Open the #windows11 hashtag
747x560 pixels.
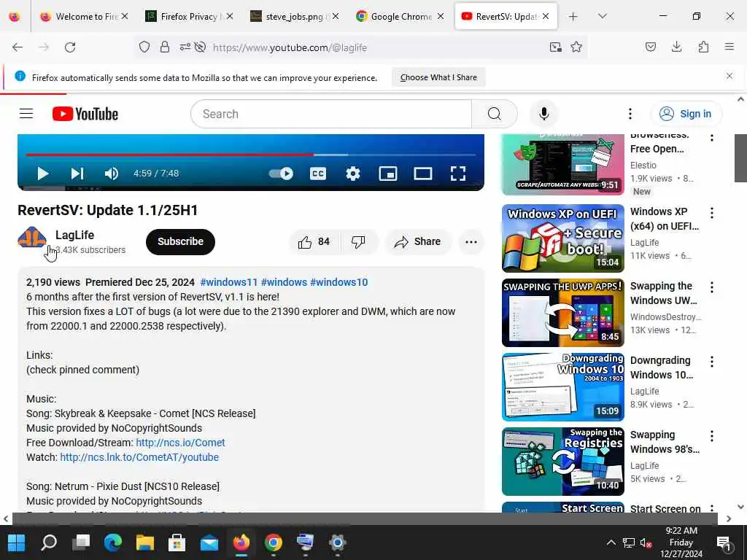[228, 282]
